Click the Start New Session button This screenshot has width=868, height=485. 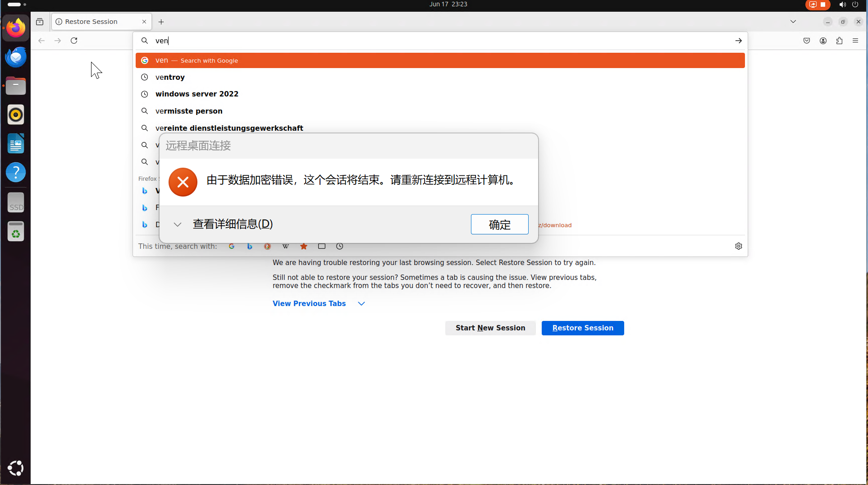pyautogui.click(x=490, y=328)
